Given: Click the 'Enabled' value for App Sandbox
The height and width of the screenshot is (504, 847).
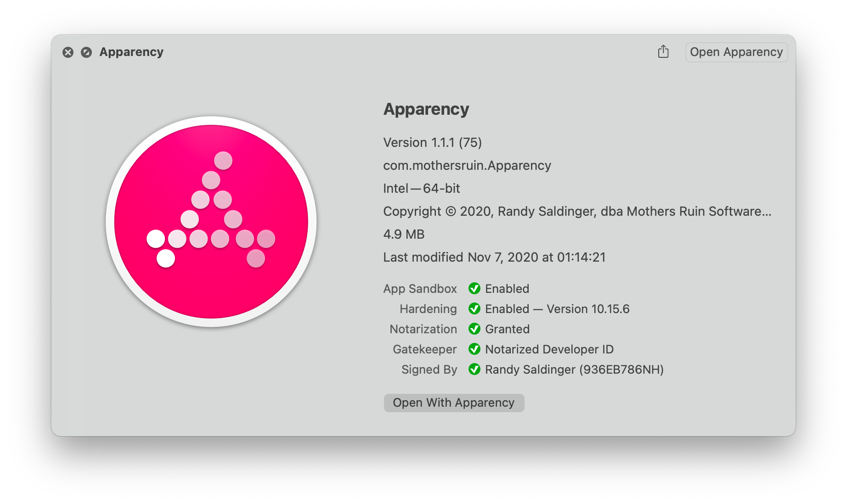Looking at the screenshot, I should coord(508,289).
